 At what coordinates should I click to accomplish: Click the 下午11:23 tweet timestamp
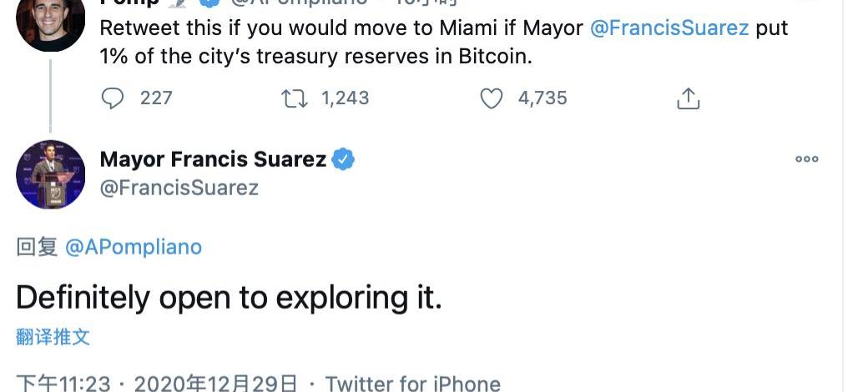tap(63, 384)
